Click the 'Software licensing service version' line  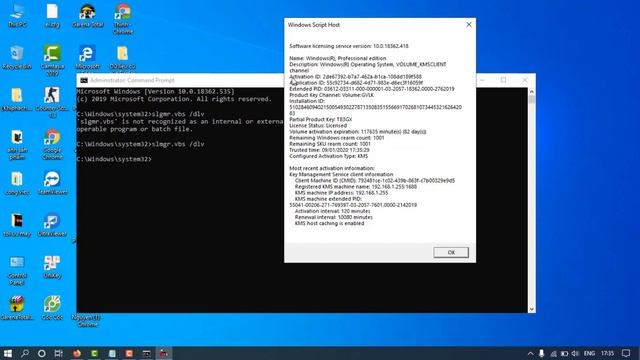tap(349, 46)
